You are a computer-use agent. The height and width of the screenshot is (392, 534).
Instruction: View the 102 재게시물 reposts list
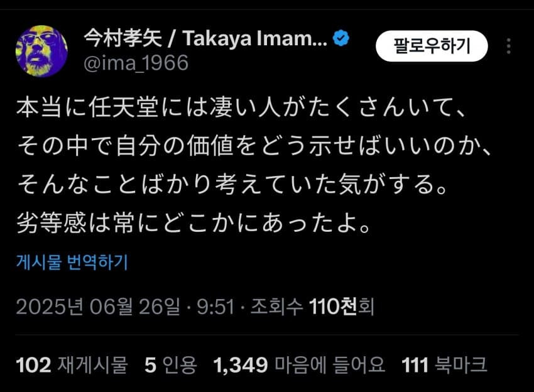[71, 364]
